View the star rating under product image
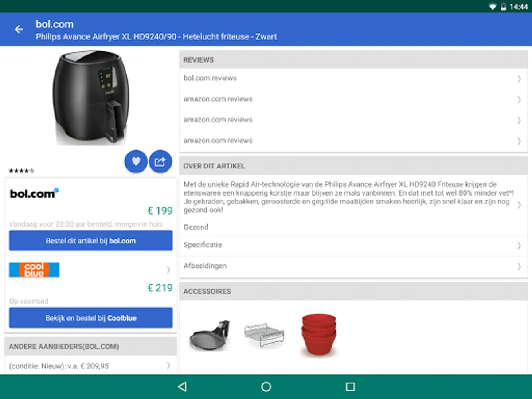Screen dimensions: 532x399 click(x=21, y=171)
